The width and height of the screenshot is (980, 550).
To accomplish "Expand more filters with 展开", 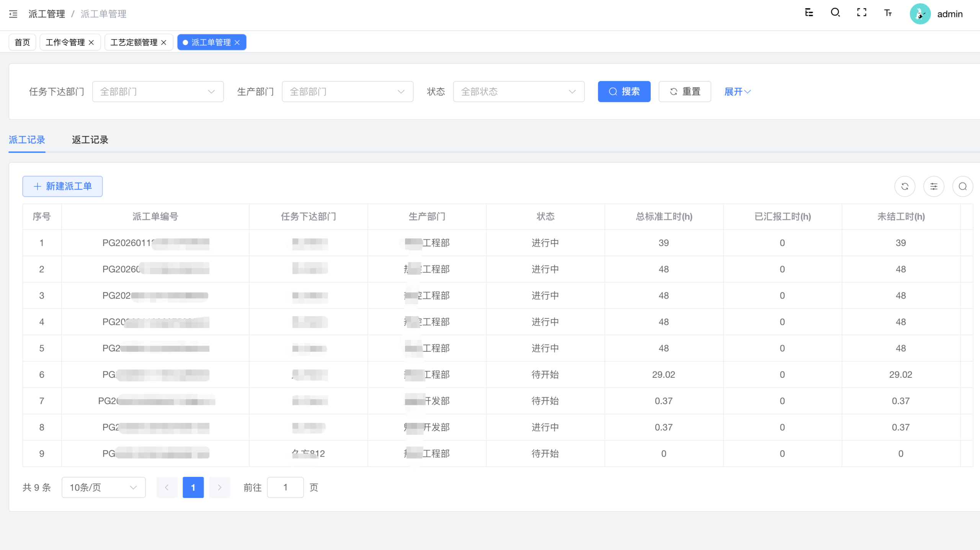I will [x=738, y=91].
